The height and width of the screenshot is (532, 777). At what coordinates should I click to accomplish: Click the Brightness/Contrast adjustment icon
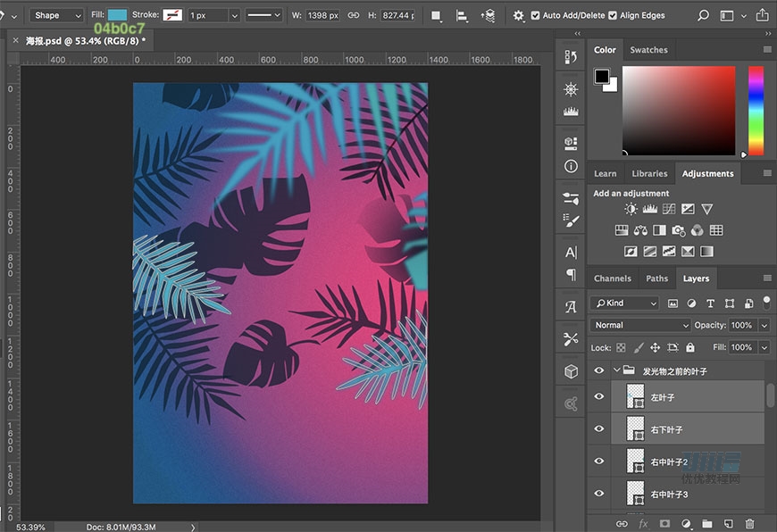click(x=631, y=209)
